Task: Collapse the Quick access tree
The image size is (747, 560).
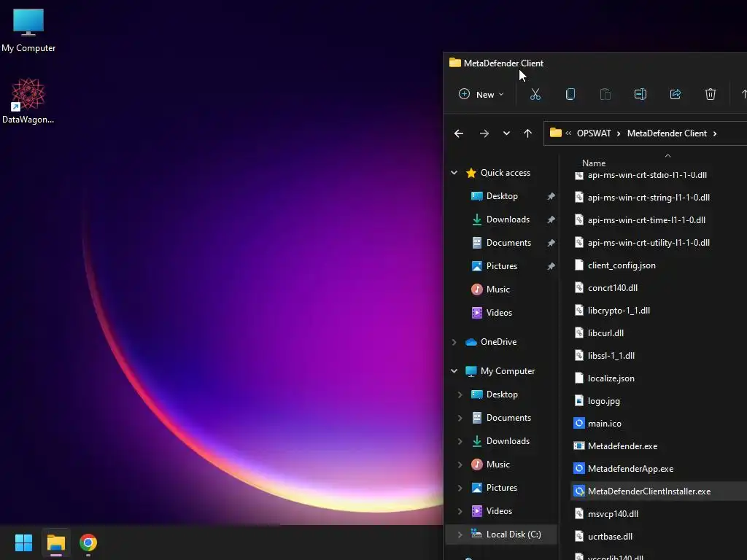Action: click(x=454, y=173)
